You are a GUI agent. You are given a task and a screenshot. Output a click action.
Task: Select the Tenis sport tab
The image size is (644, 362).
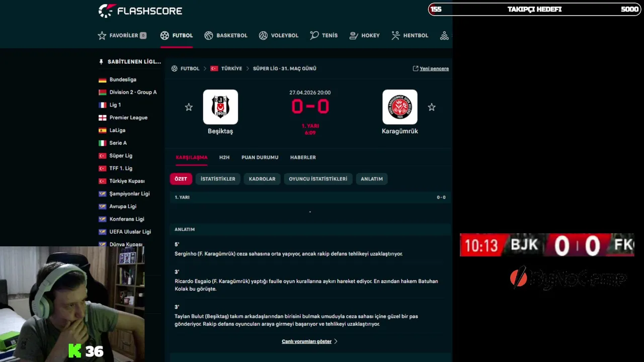pyautogui.click(x=324, y=36)
